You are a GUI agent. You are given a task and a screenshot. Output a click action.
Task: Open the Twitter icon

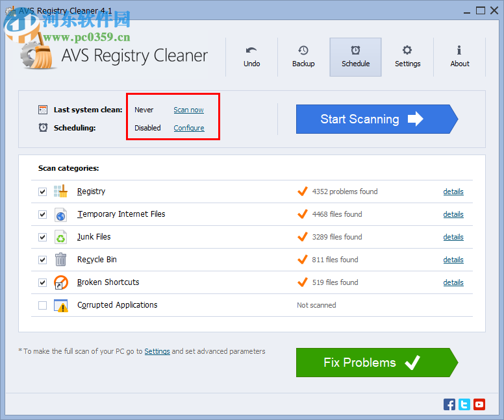464,404
